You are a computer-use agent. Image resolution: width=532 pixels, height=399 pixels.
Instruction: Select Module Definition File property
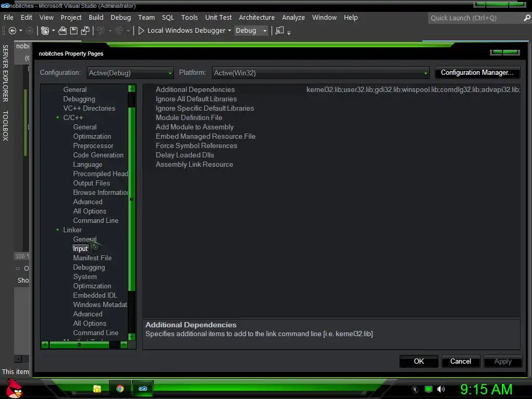[189, 118]
